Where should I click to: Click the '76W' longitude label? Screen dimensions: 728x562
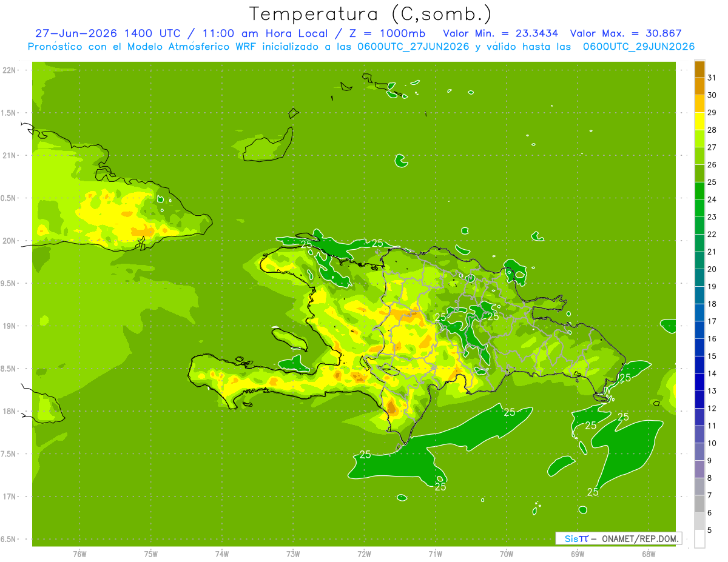[x=80, y=554]
